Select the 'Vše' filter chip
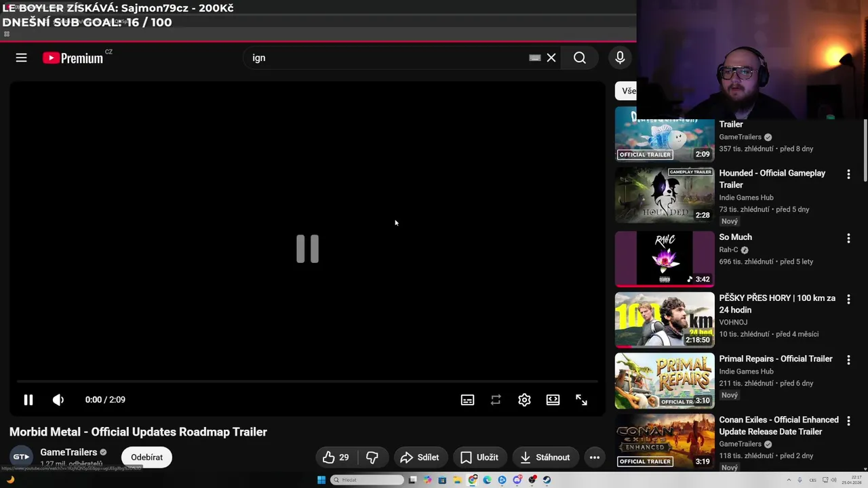Image resolution: width=868 pixels, height=488 pixels. point(626,91)
